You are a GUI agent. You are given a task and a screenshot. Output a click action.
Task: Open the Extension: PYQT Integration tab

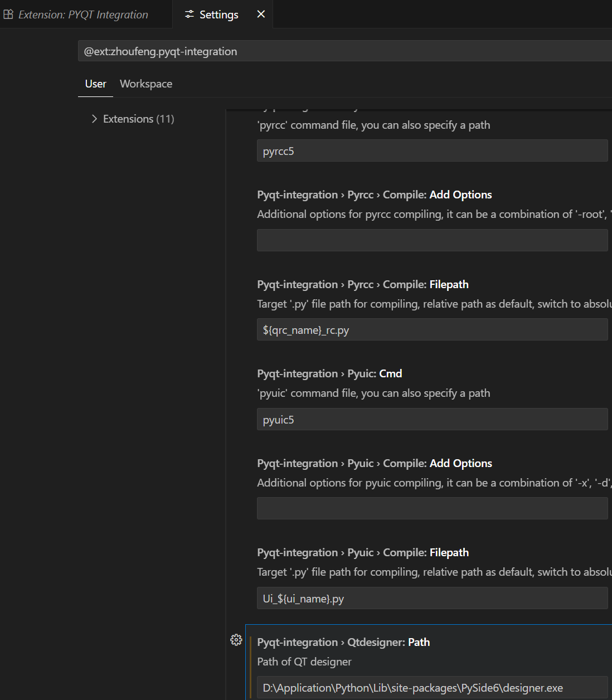(83, 14)
